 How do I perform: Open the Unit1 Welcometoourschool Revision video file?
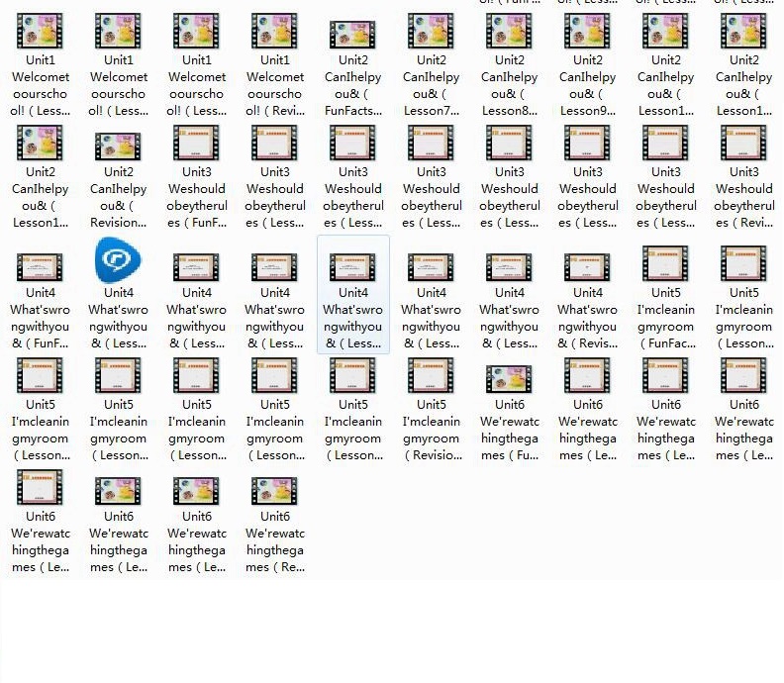click(x=275, y=34)
